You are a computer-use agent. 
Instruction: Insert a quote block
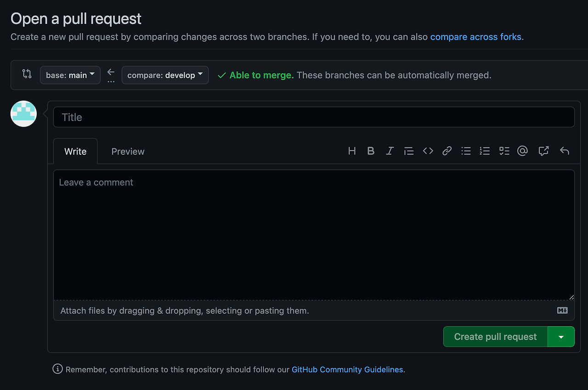point(409,151)
